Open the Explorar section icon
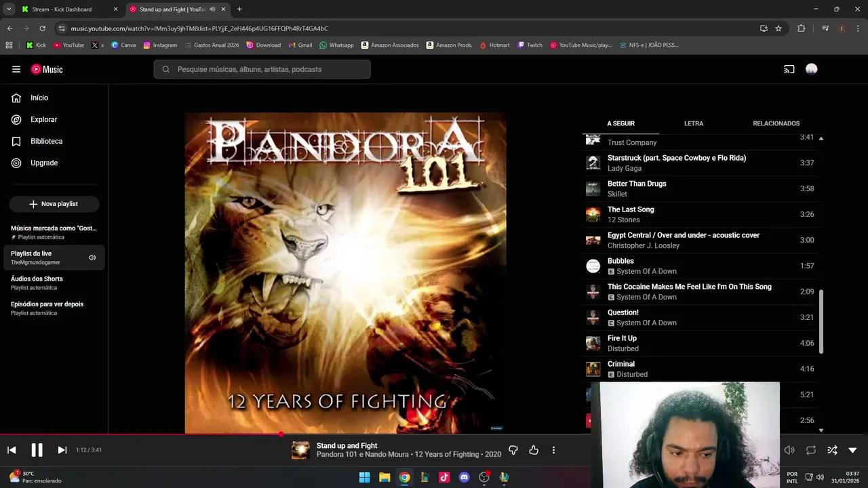 click(x=17, y=119)
